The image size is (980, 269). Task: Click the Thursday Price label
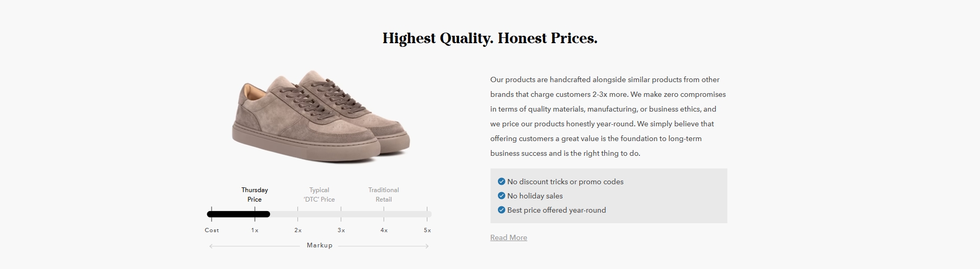click(x=255, y=195)
